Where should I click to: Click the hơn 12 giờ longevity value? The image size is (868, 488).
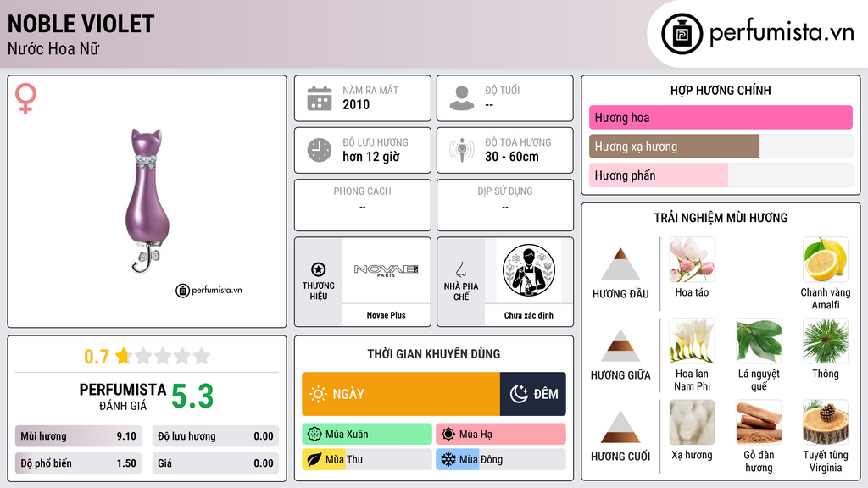[x=371, y=157]
